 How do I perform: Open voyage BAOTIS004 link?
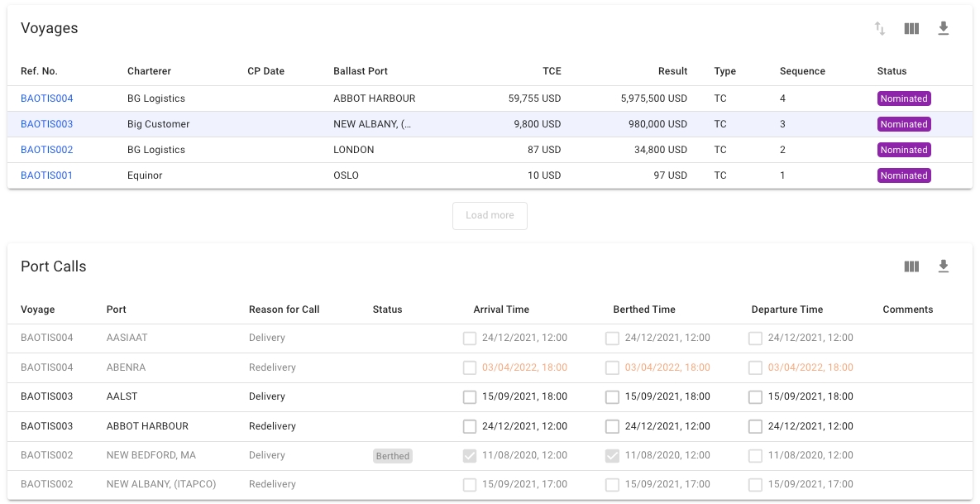coord(47,98)
